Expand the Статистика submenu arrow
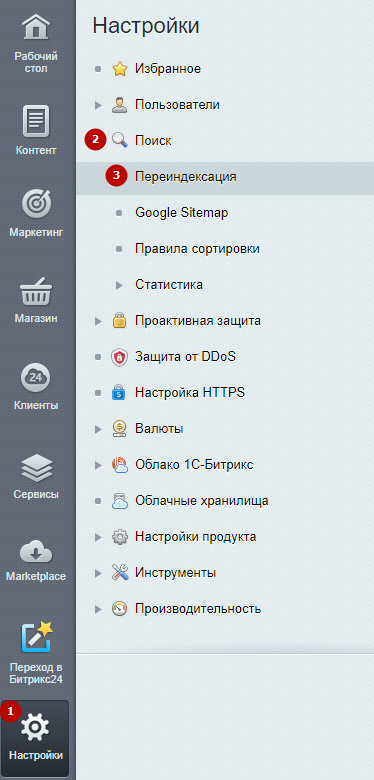The width and height of the screenshot is (374, 780). point(119,286)
